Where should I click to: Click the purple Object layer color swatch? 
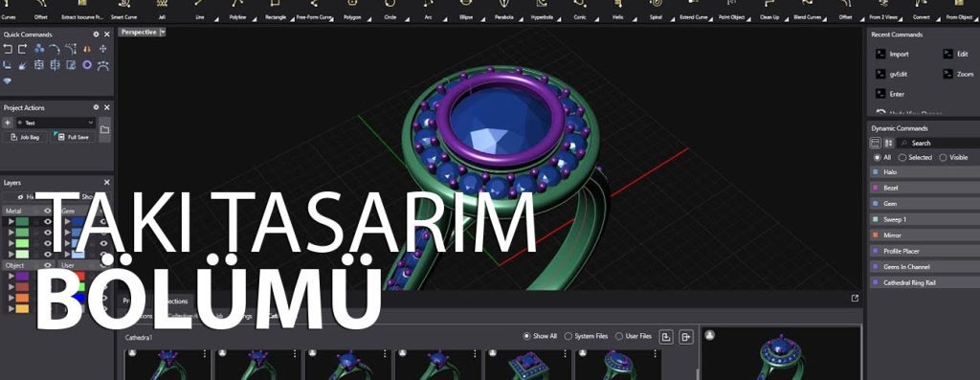22,277
